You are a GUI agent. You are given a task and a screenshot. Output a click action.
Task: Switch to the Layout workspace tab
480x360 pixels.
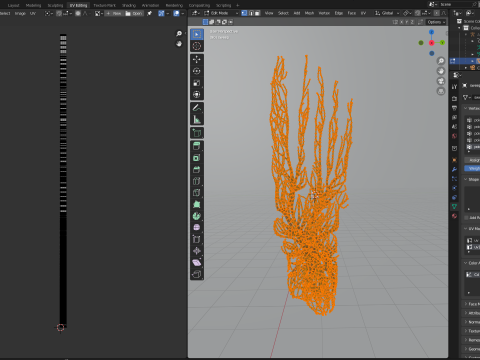click(x=13, y=5)
